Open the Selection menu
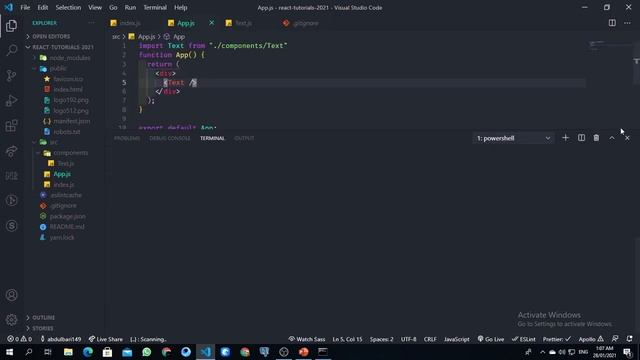 [x=68, y=7]
